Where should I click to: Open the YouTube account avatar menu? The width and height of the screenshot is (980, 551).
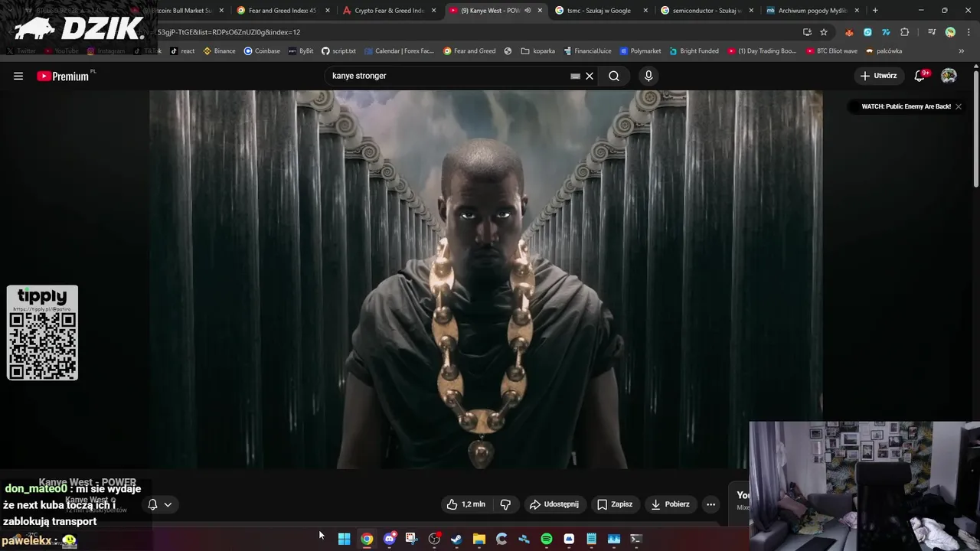949,76
